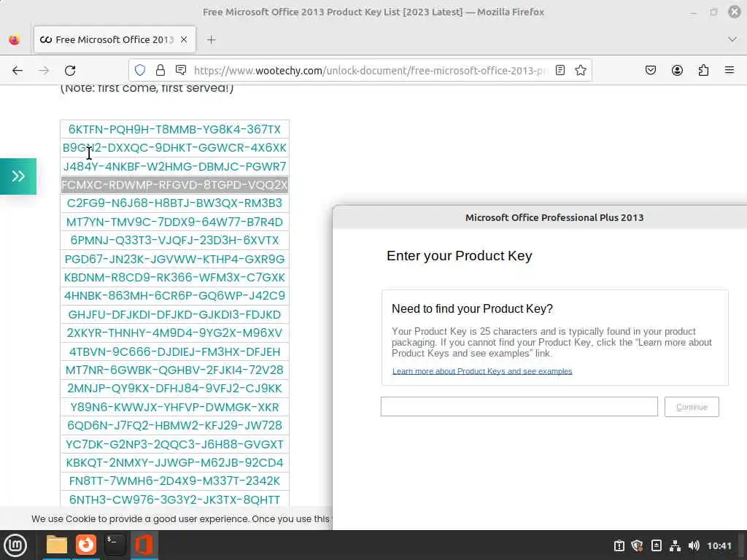
Task: Click the key MT7YN-TMV9C-7DDX9-64W77-B7R4D
Action: (174, 222)
